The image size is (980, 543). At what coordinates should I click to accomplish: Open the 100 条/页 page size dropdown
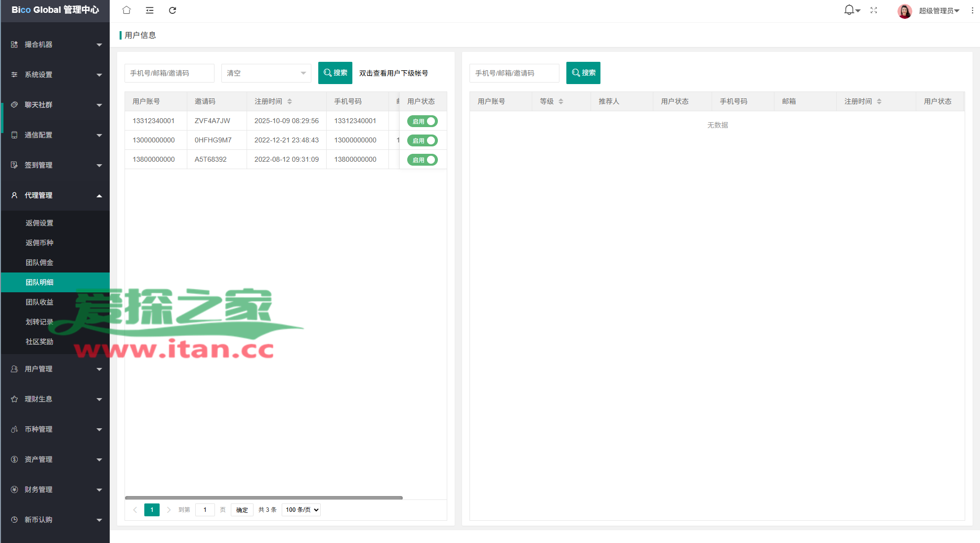tap(301, 510)
